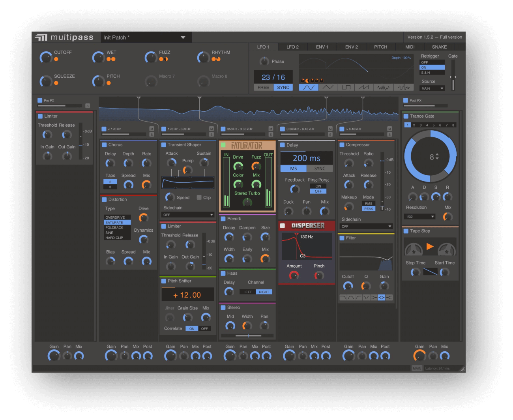Image resolution: width=513 pixels, height=420 pixels.
Task: Toggle the Trance Gate module
Action: pos(406,116)
